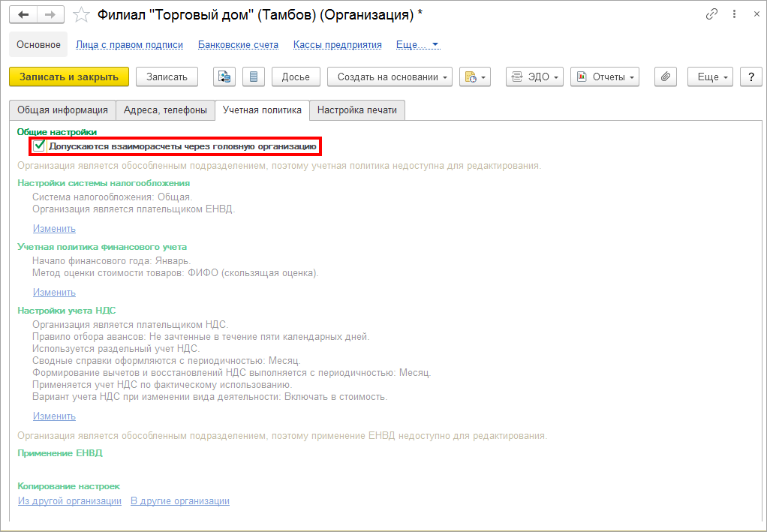Click the forward navigation arrow
This screenshot has width=767, height=532.
coord(50,15)
